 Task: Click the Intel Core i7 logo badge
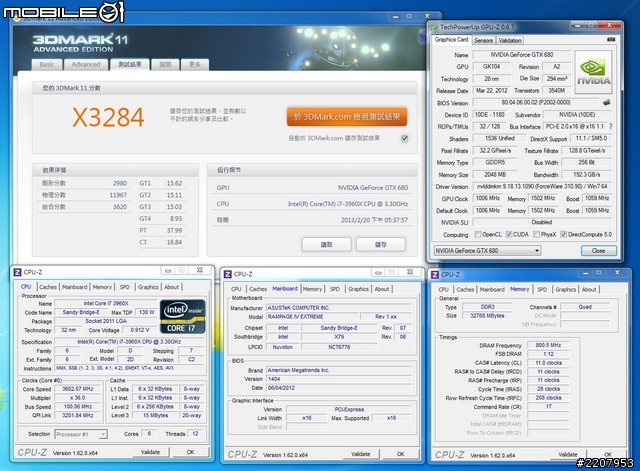click(182, 317)
